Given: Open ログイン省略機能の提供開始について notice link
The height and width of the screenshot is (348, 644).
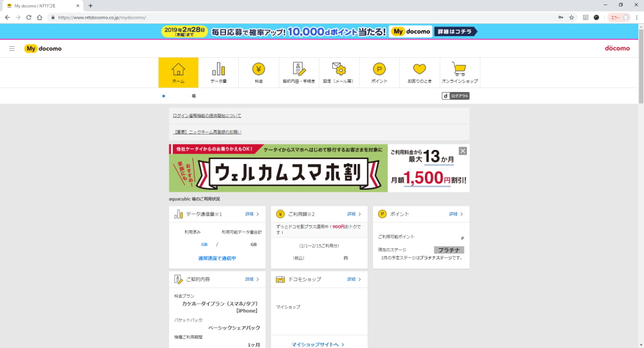Looking at the screenshot, I should click(x=207, y=116).
